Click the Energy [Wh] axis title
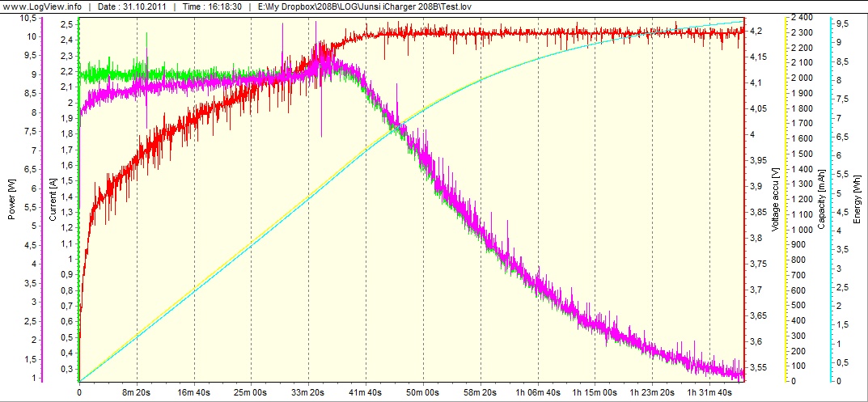This screenshot has width=868, height=402. [x=857, y=197]
